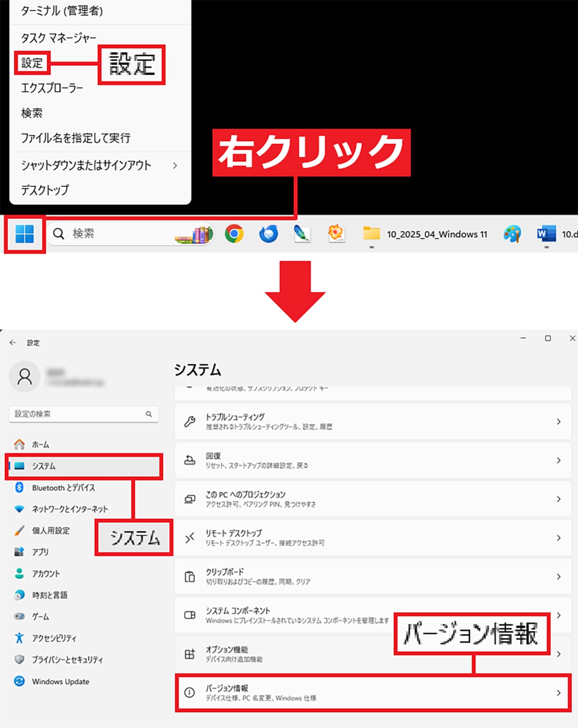Viewport: 578px width, 728px height.
Task: Select 設定 from the context menu
Action: tap(31, 63)
